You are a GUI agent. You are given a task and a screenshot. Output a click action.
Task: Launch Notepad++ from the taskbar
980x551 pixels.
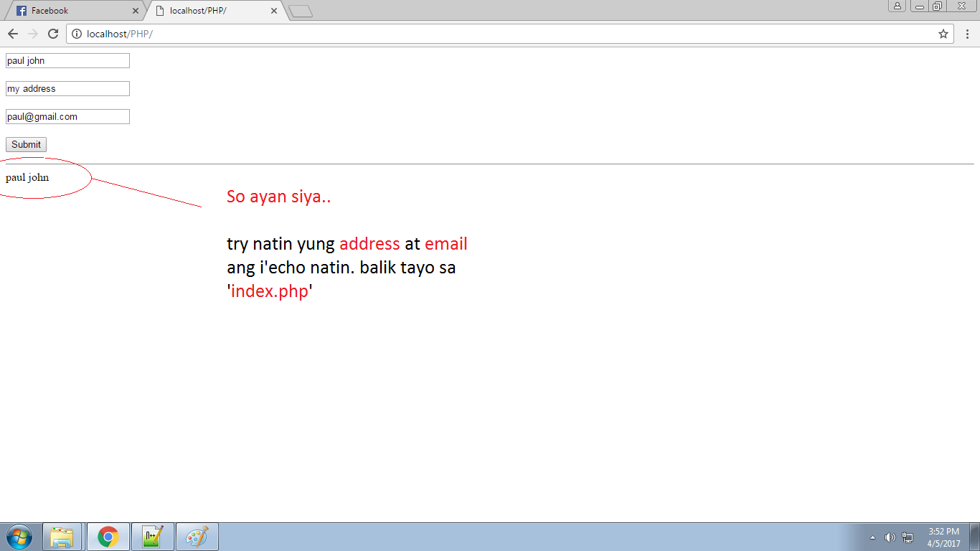tap(152, 536)
